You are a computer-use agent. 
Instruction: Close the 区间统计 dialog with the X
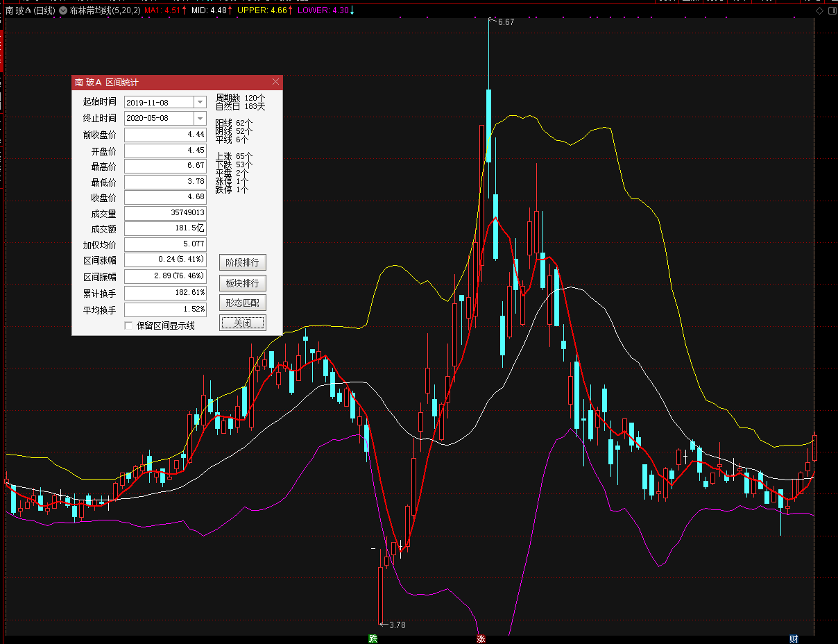point(275,82)
